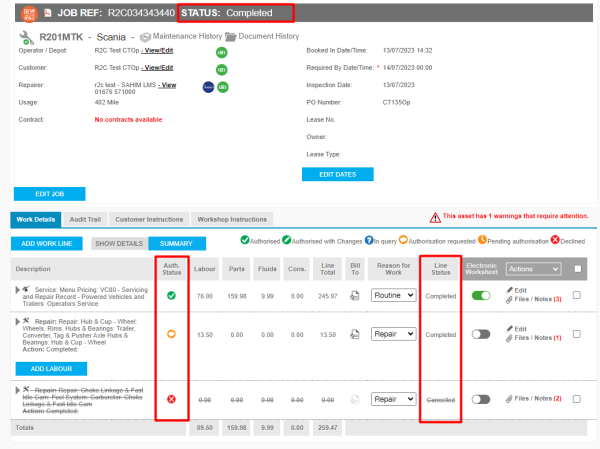Open the Workshop Instructions tab
The height and width of the screenshot is (449, 600).
tap(232, 218)
